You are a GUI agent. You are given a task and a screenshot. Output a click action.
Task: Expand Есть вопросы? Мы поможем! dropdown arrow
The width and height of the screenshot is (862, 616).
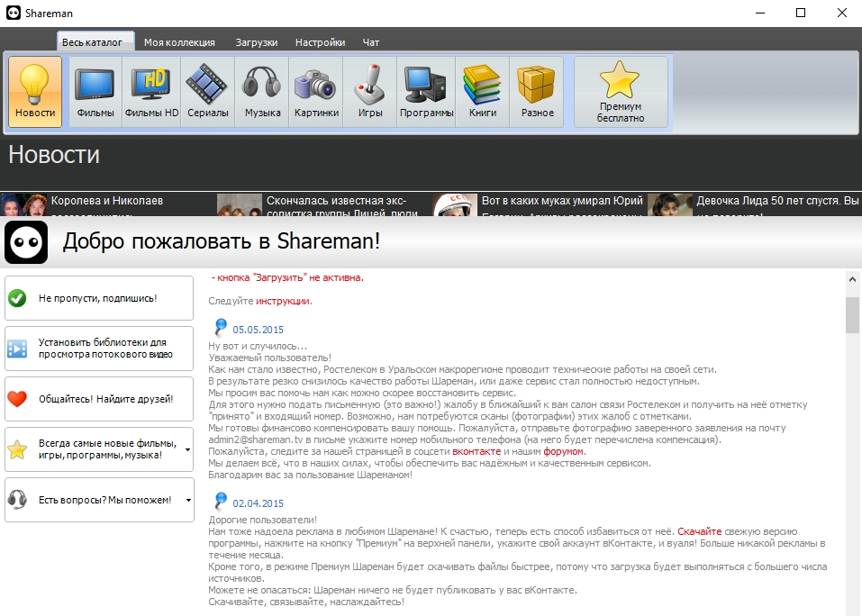[x=188, y=500]
